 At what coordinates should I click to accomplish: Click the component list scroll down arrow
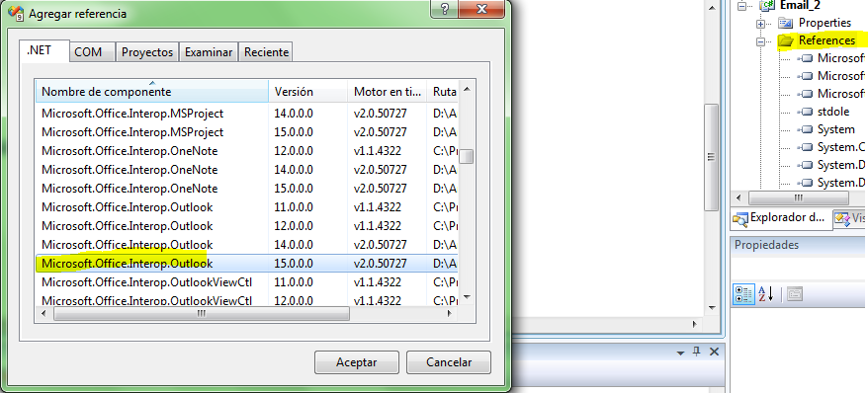[x=468, y=298]
